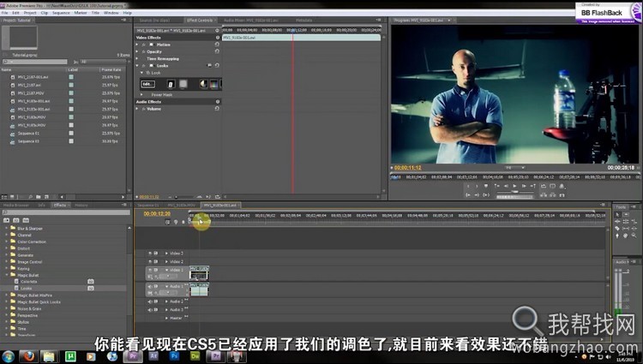Screen dimensions: 643x364
Task: Collapse the Looks effect
Action: coord(137,65)
